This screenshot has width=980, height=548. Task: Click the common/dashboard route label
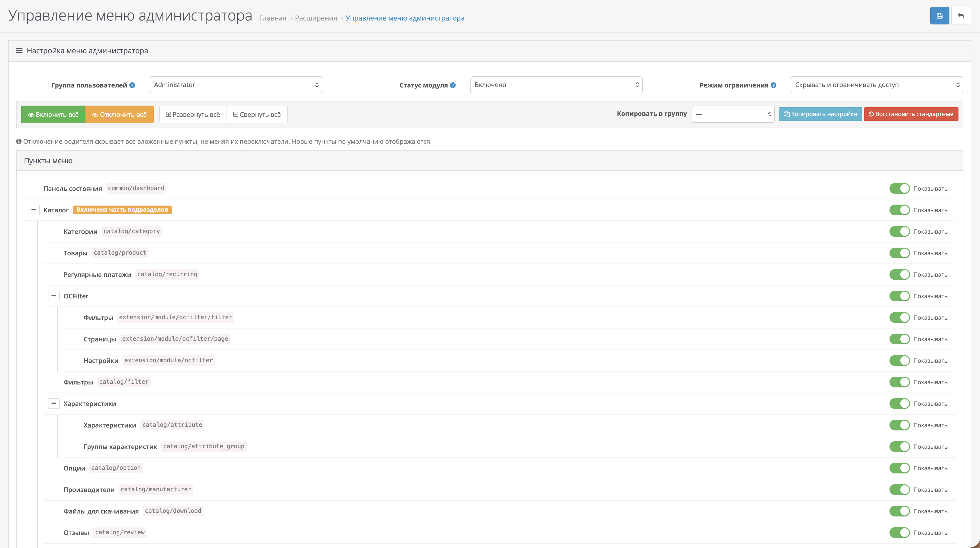point(136,188)
